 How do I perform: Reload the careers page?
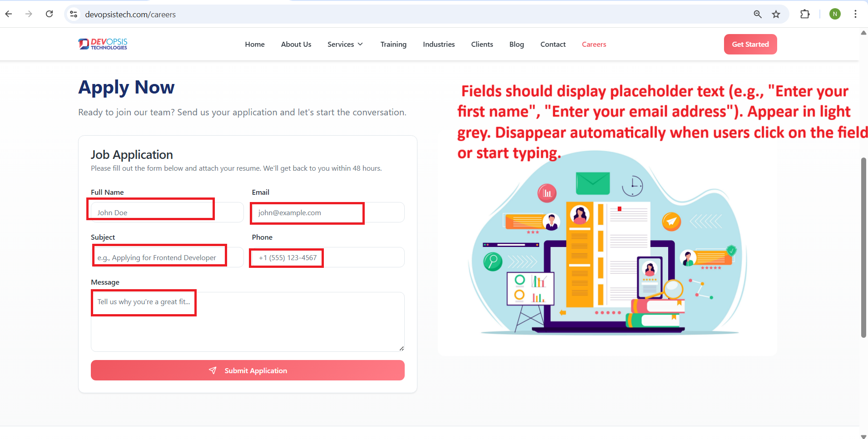click(x=50, y=14)
